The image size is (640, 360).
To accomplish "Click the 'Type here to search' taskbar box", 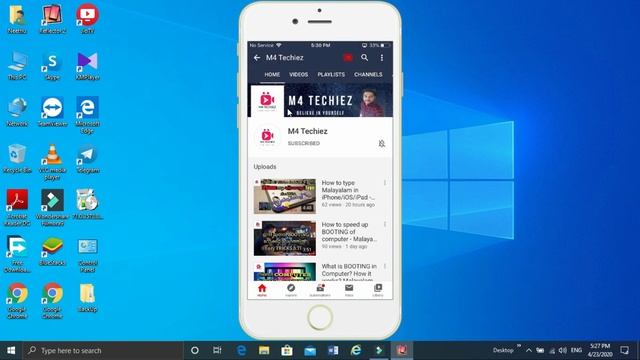I will [103, 350].
